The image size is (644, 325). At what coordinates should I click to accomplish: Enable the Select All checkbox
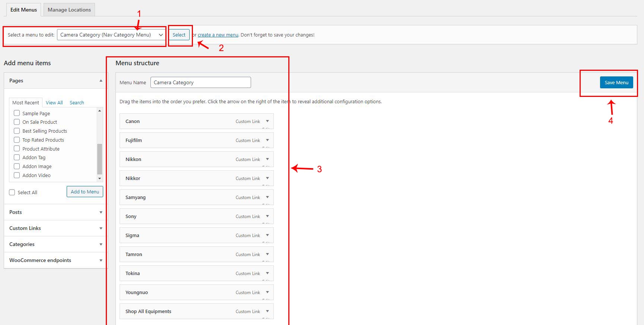[12, 192]
